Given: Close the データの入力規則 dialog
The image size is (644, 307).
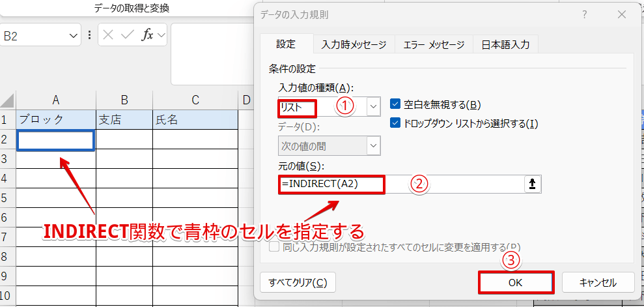Looking at the screenshot, I should (x=622, y=15).
